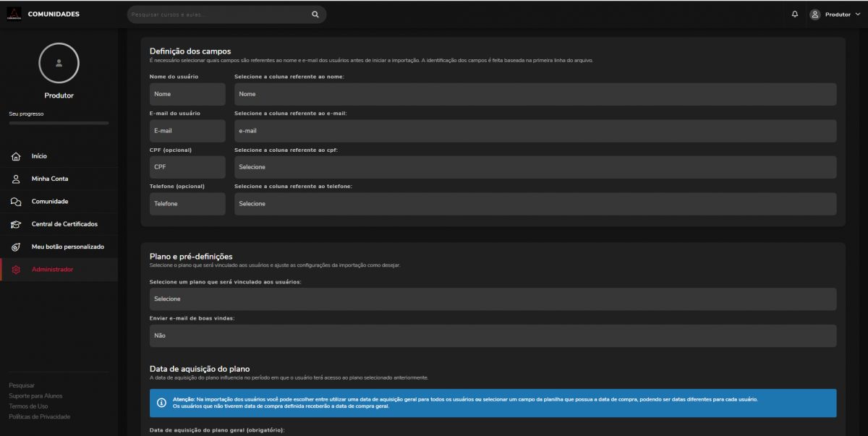Image resolution: width=868 pixels, height=436 pixels.
Task: Choose a plan in the plano dropdown
Action: tap(492, 299)
